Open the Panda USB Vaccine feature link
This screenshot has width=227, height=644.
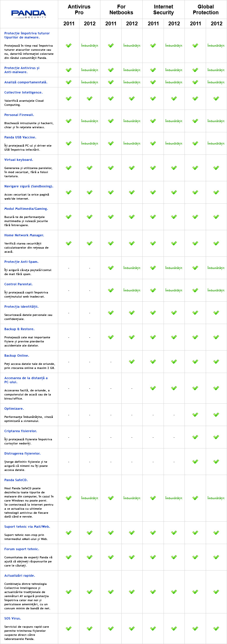click(20, 137)
